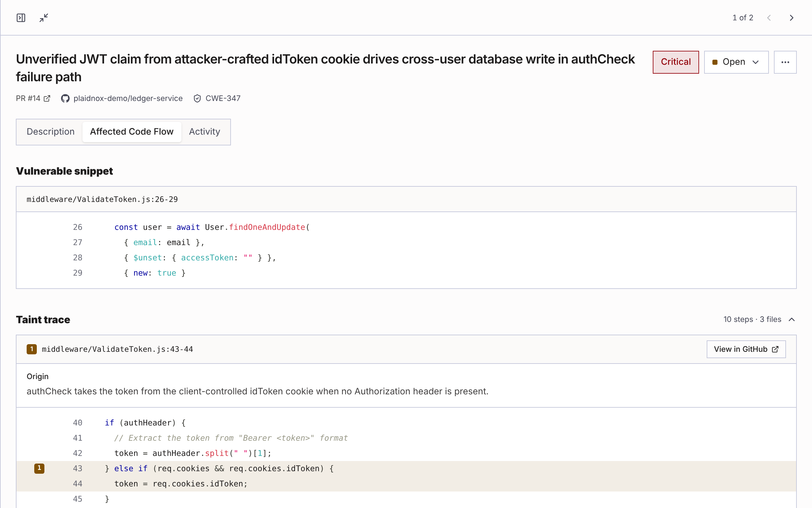This screenshot has height=508, width=812.
Task: Click the snippet path middleware/ValidateToken.js:26-29
Action: point(102,199)
